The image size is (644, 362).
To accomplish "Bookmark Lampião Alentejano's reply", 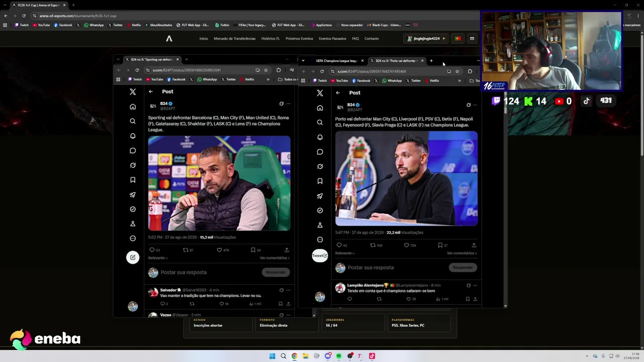I will pyautogui.click(x=467, y=299).
